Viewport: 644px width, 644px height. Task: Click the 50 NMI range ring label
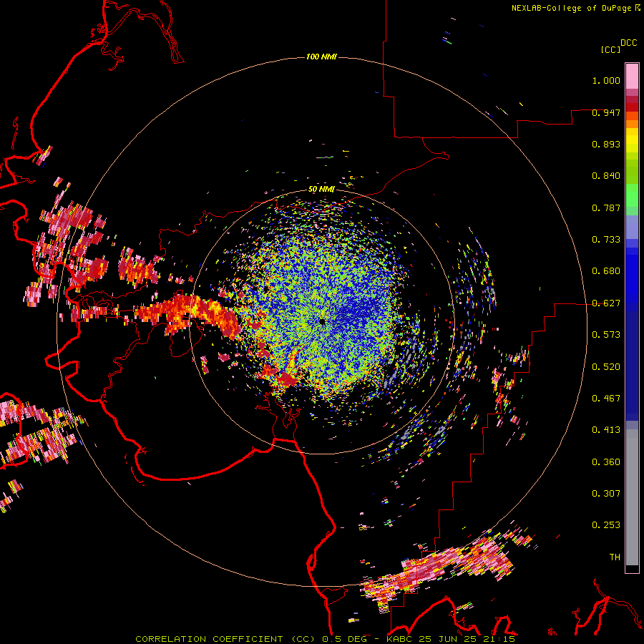point(321,189)
